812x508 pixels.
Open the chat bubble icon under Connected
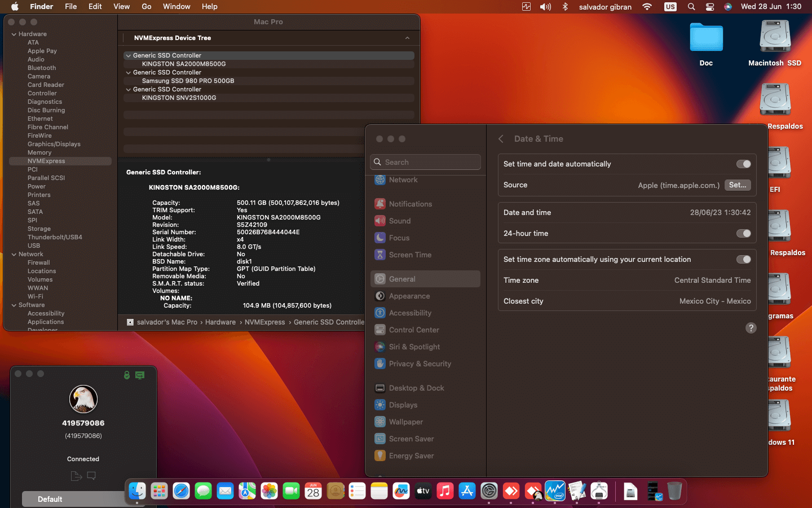[91, 476]
